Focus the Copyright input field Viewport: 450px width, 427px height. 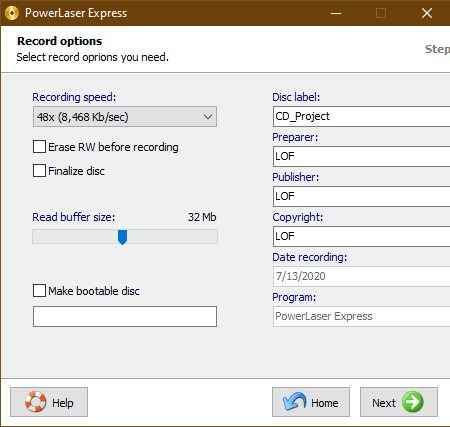[x=361, y=236]
